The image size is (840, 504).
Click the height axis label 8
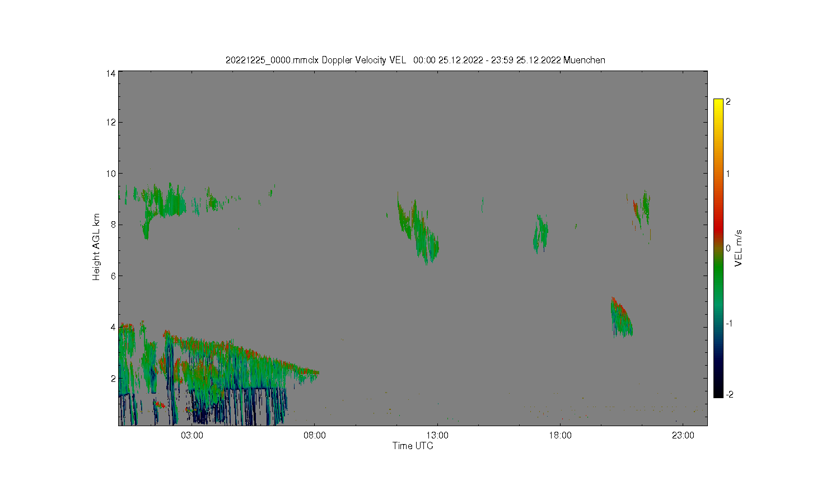coord(113,225)
